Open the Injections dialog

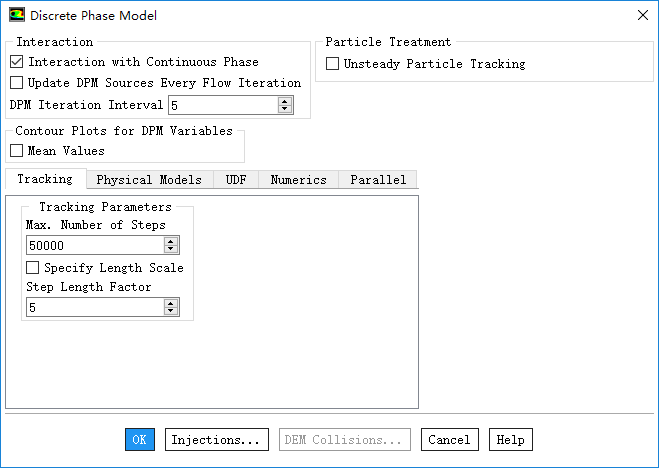(217, 440)
